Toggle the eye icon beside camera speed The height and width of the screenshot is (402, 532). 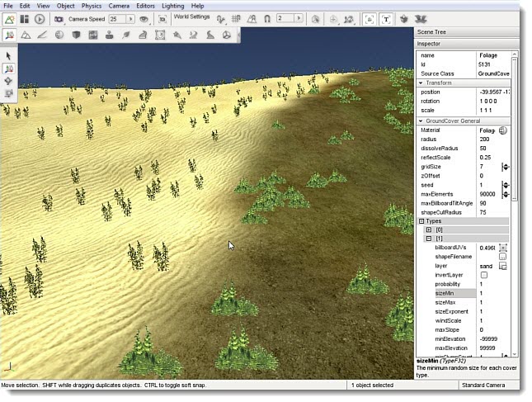point(144,18)
